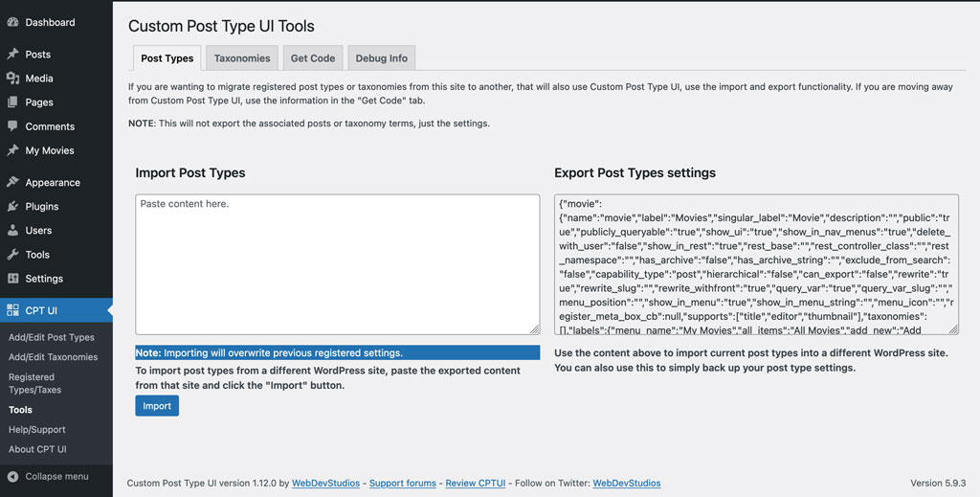Click the Appearance paintbrush icon
Screen dimensions: 980x497
point(12,182)
